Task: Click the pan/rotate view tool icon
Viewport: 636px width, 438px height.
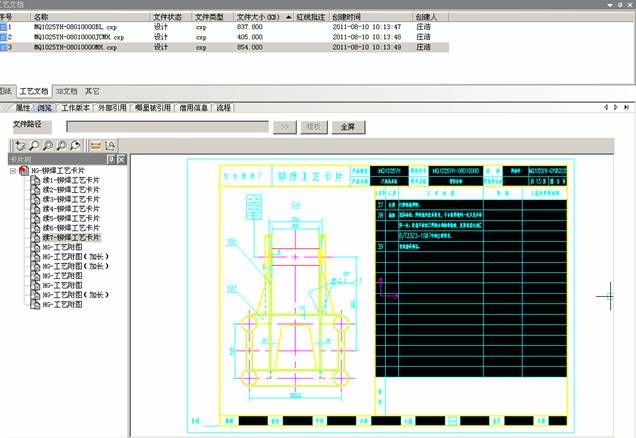Action: [x=20, y=145]
